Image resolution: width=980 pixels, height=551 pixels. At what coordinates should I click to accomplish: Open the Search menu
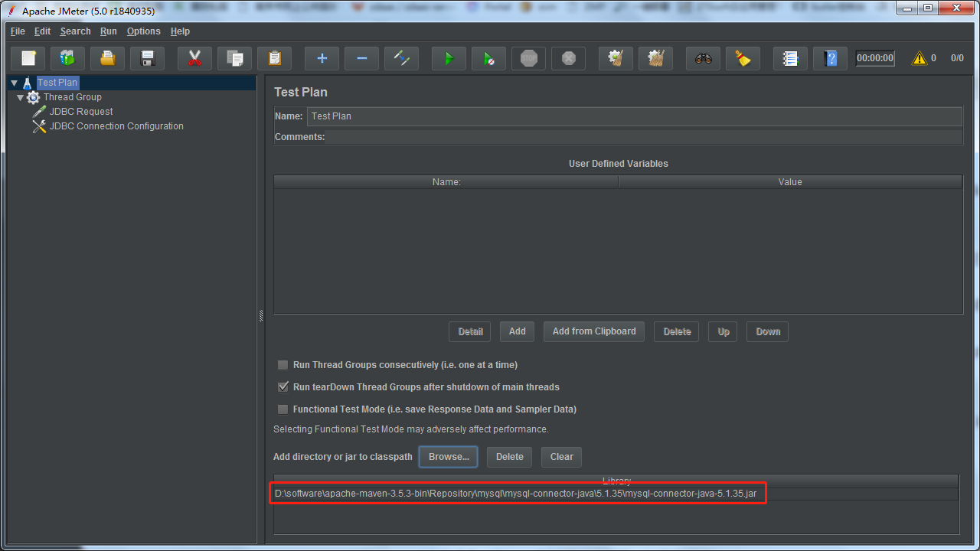click(x=76, y=31)
